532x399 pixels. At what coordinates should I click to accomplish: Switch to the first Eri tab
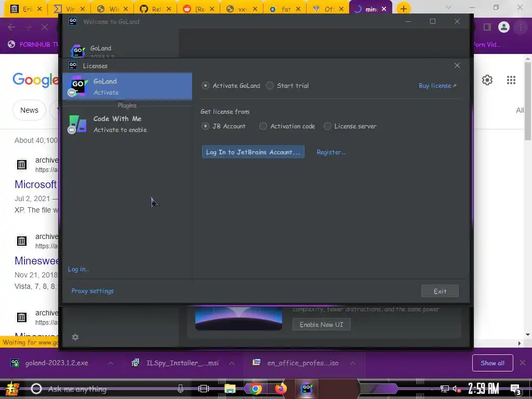(x=26, y=9)
